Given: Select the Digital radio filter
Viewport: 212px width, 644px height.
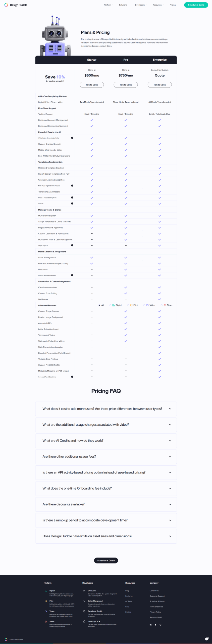Looking at the screenshot, I should coord(110,305).
